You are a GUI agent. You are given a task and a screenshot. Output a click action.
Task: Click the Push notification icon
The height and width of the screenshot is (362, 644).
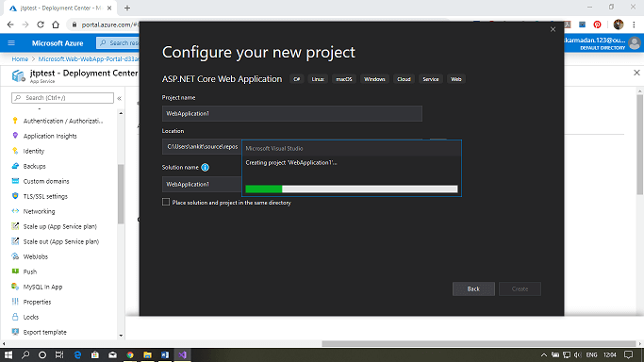click(x=15, y=271)
